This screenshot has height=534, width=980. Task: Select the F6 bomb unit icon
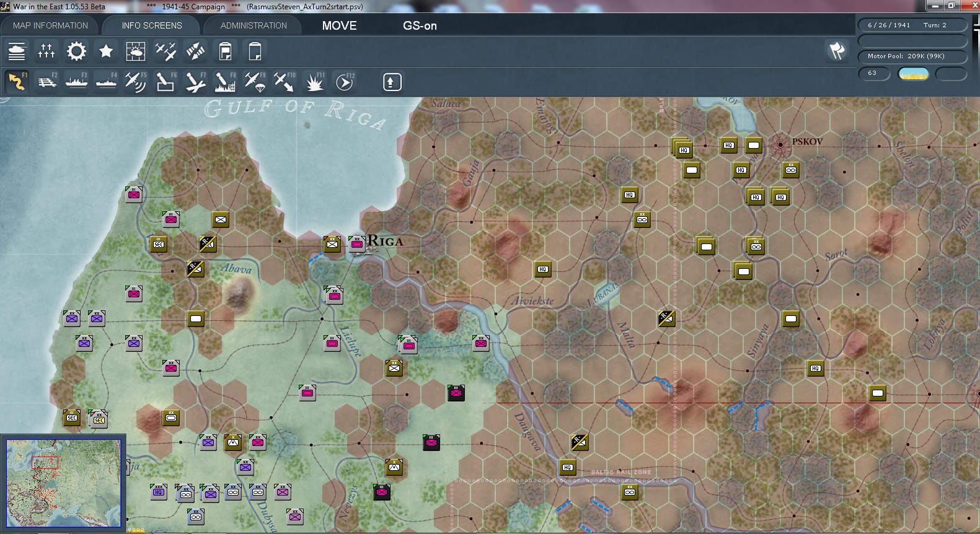tap(166, 82)
